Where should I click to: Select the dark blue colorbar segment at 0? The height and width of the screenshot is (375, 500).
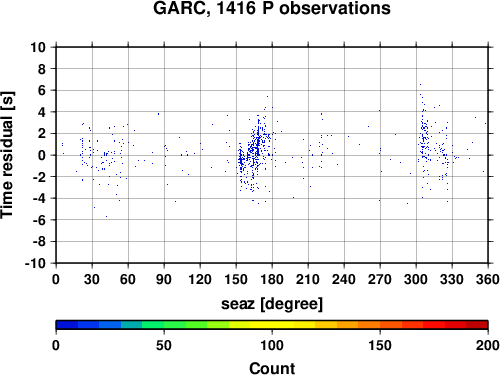point(67,325)
